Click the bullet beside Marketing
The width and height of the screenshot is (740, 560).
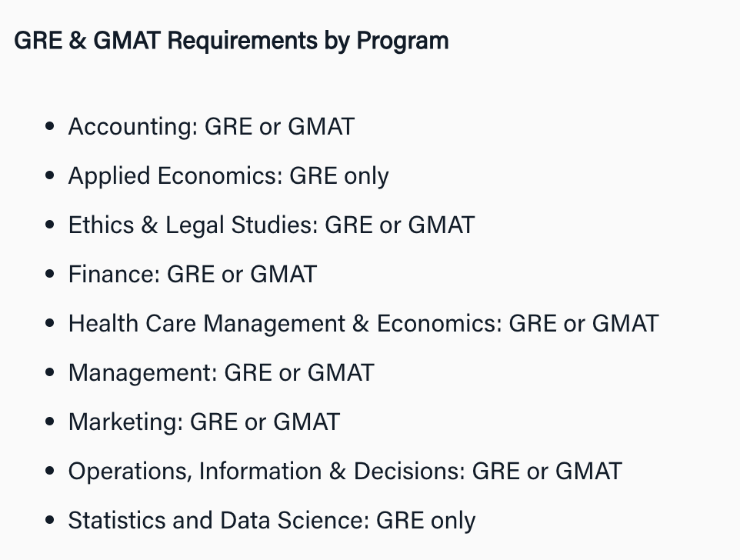(51, 422)
